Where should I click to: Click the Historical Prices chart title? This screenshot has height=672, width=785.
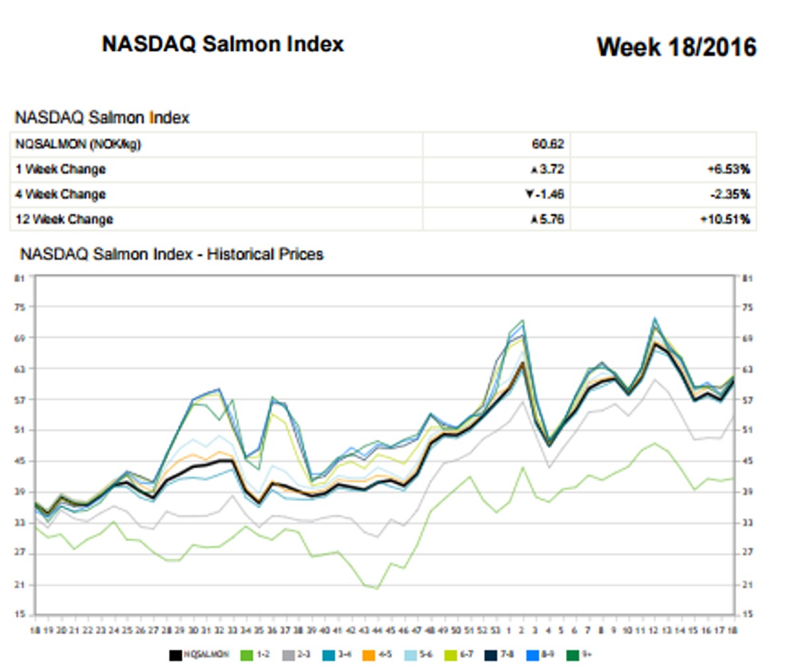(x=171, y=254)
